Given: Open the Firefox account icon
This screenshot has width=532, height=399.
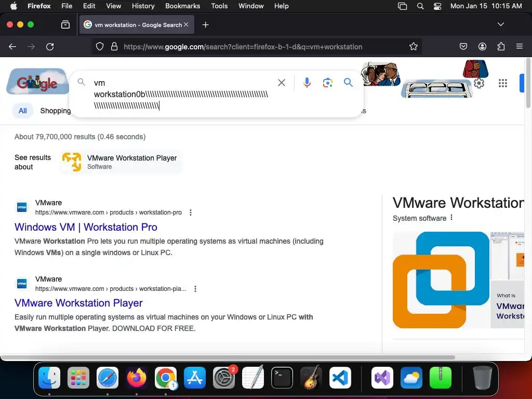Looking at the screenshot, I should 482,46.
